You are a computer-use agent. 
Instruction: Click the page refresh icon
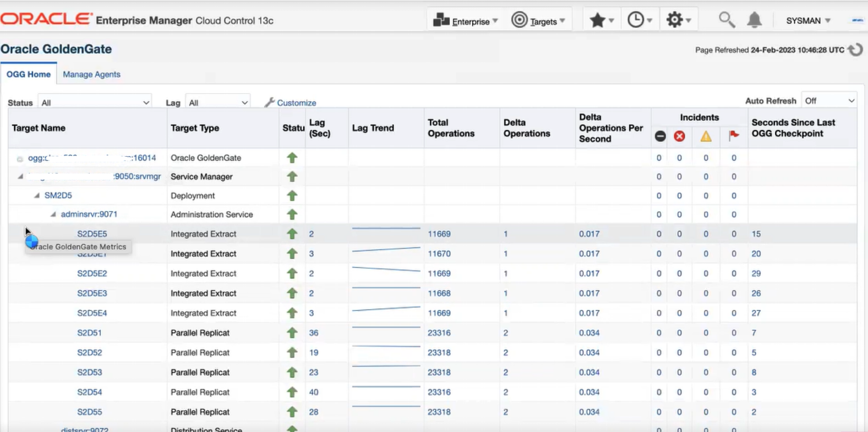856,50
